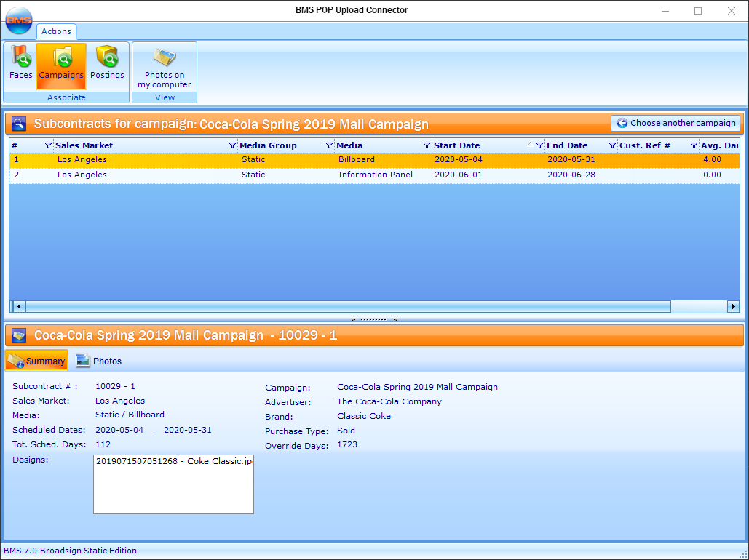Open filter for Cust. Ref # column
Image resolution: width=749 pixels, height=560 pixels.
click(694, 145)
